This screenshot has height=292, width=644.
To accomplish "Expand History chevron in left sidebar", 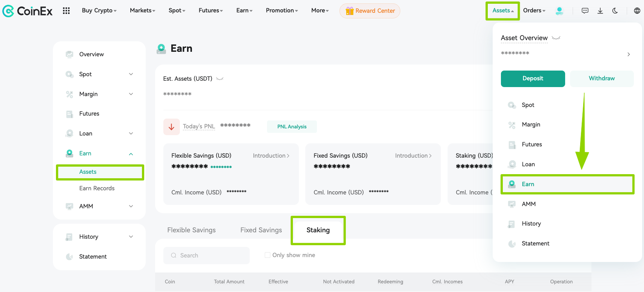I will pos(131,237).
